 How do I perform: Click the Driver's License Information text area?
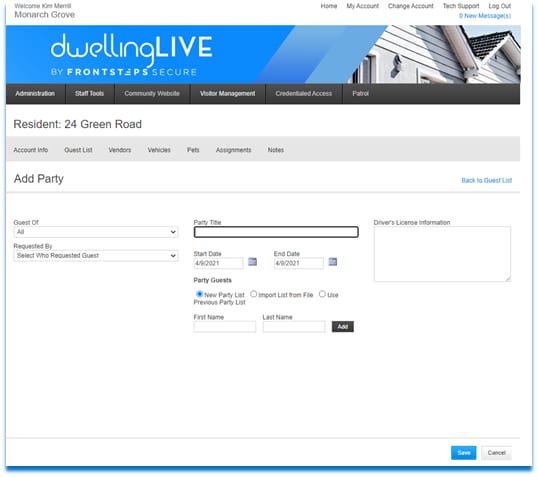click(x=442, y=254)
